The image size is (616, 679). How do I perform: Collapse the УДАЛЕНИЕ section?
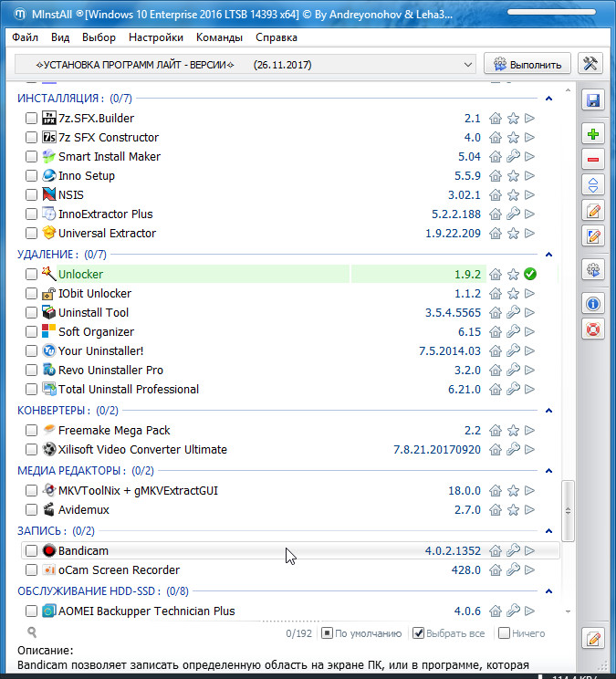pos(548,255)
